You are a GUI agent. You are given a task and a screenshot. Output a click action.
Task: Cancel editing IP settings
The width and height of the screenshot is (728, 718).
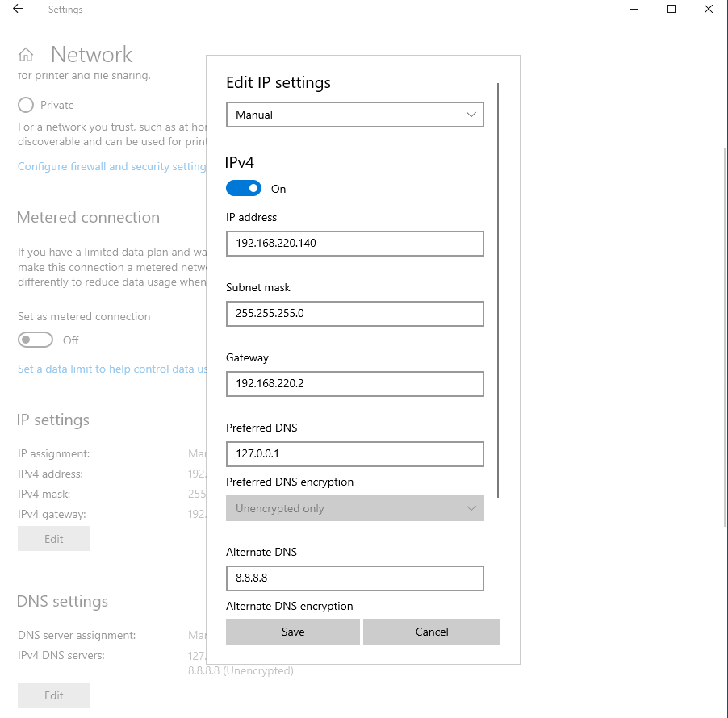pos(432,632)
